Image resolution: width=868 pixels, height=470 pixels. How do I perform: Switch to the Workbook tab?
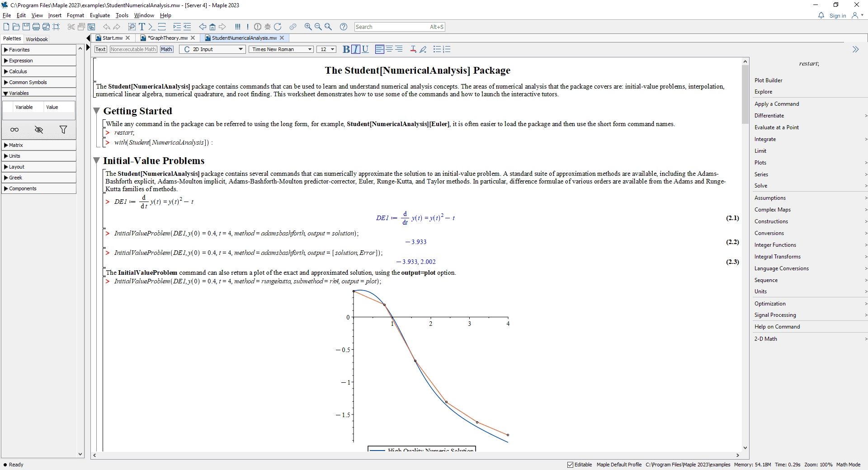(37, 39)
